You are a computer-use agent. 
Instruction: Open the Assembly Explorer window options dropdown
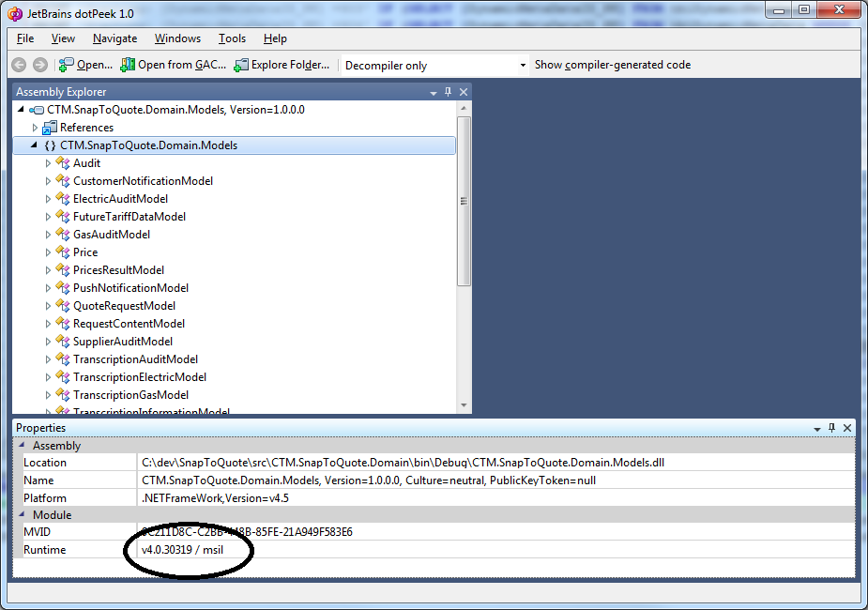point(434,93)
